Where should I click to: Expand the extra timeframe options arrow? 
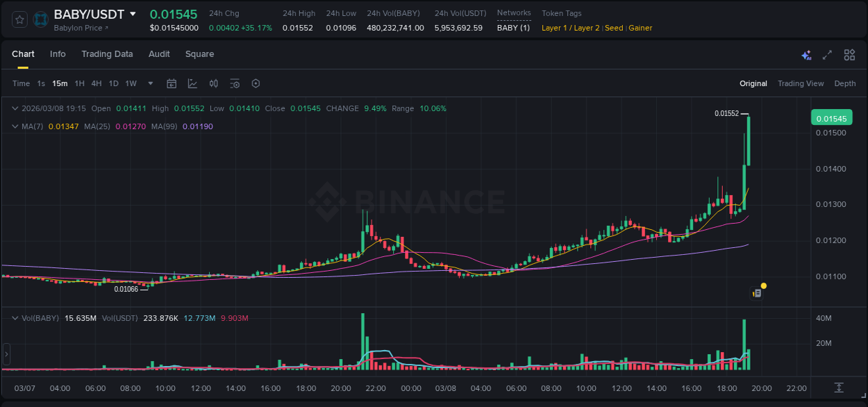[149, 83]
